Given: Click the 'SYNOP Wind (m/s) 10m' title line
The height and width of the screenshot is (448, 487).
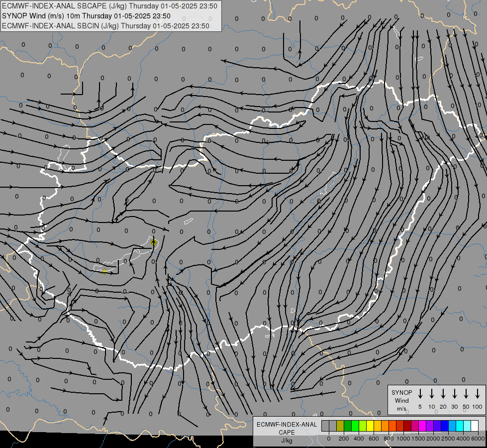Looking at the screenshot, I should pyautogui.click(x=86, y=16).
